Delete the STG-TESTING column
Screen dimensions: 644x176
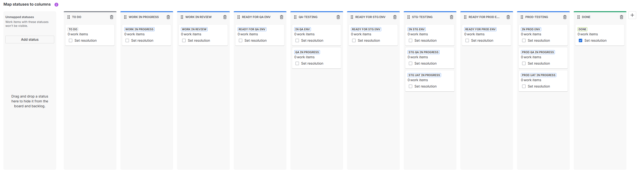tap(452, 17)
